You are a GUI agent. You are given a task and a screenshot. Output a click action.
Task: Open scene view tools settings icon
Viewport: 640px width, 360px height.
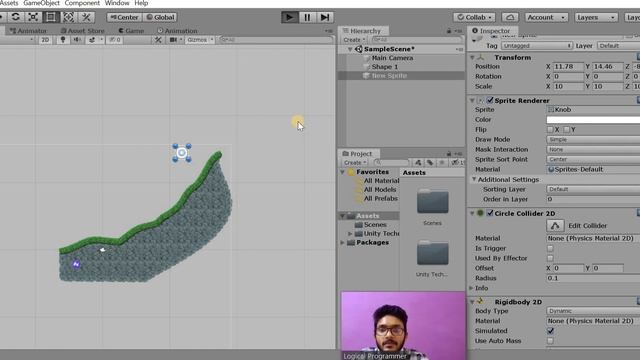click(x=158, y=40)
